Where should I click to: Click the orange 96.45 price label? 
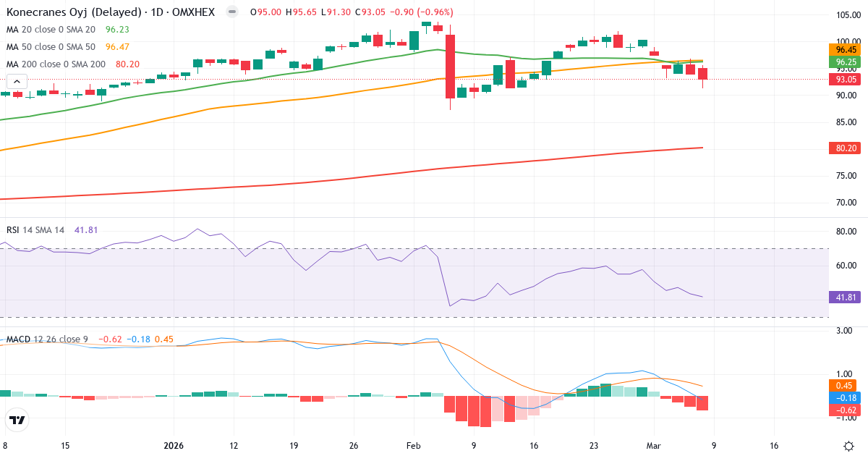(845, 50)
